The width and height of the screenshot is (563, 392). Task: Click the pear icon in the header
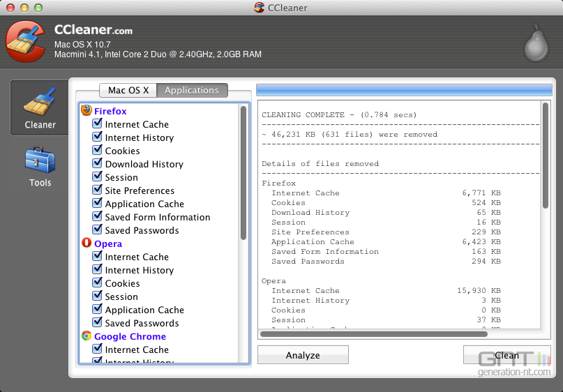(536, 44)
